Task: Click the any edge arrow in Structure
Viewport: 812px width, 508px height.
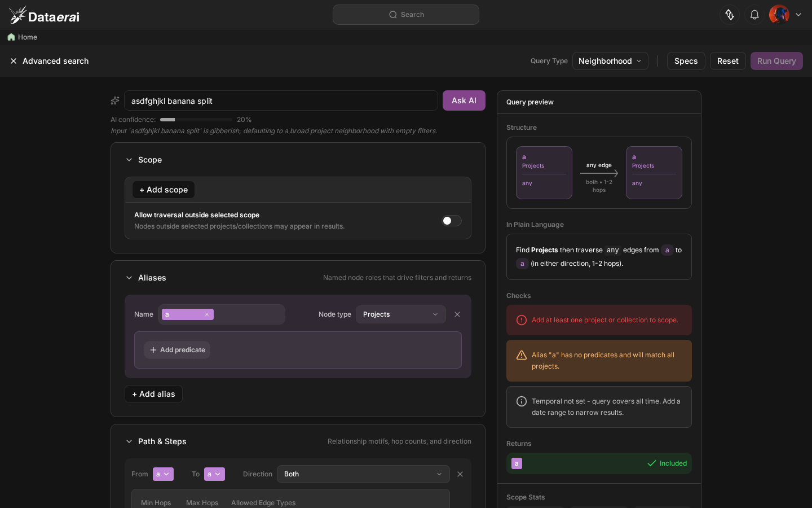Action: pos(599,173)
